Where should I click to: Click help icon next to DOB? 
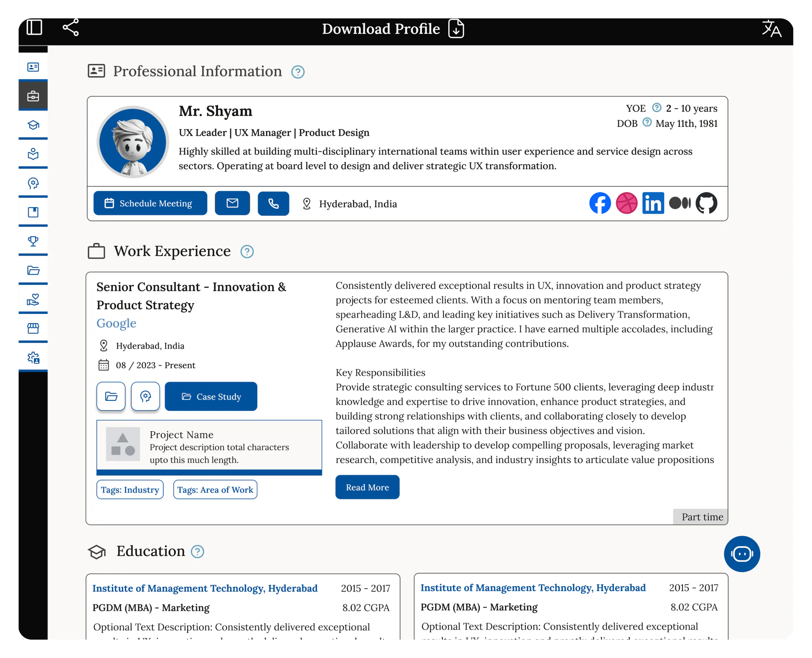(647, 122)
